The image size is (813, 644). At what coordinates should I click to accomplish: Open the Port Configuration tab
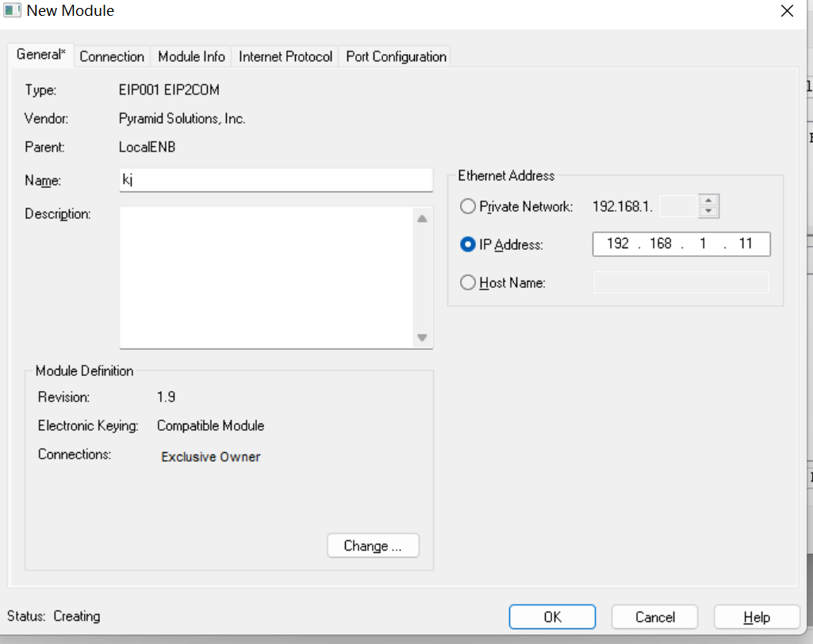(x=396, y=56)
